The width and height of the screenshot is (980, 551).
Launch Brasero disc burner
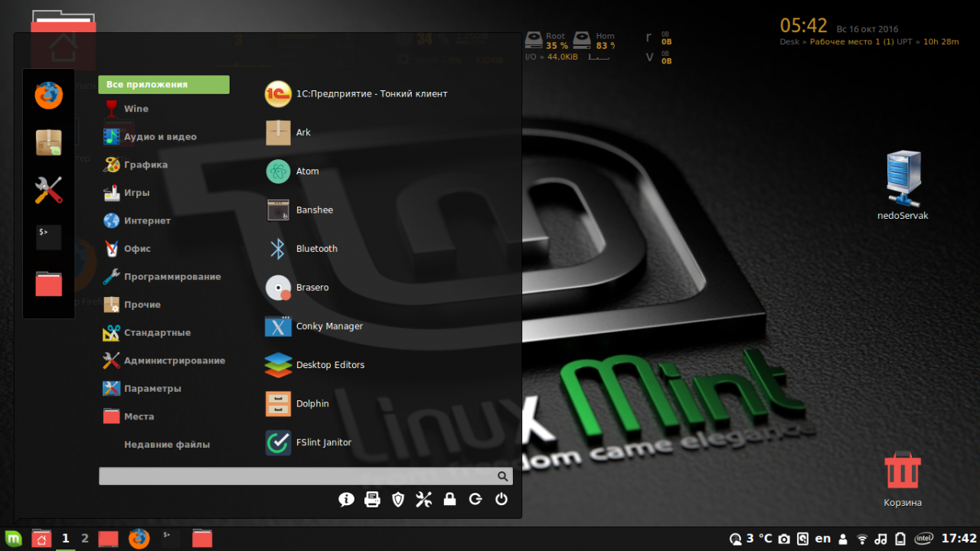(x=297, y=288)
